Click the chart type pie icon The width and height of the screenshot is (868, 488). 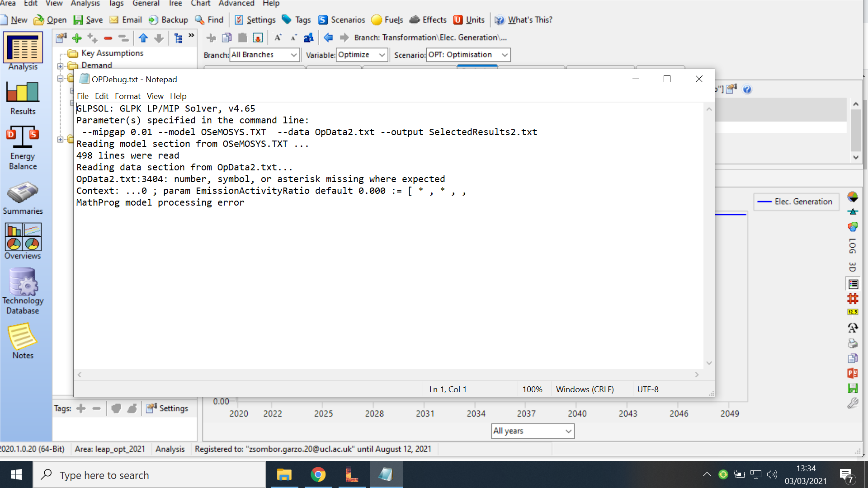pos(853,197)
